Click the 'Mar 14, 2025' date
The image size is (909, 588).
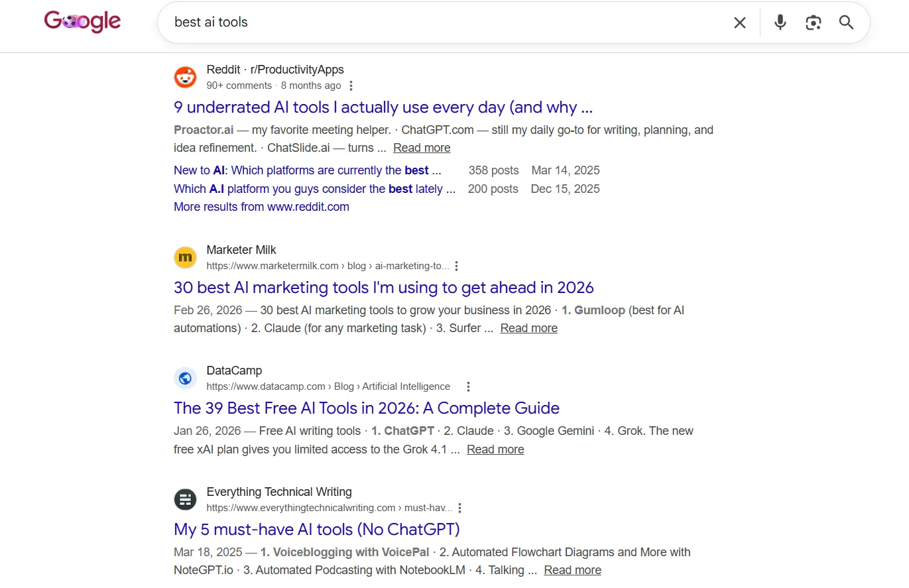pos(566,170)
